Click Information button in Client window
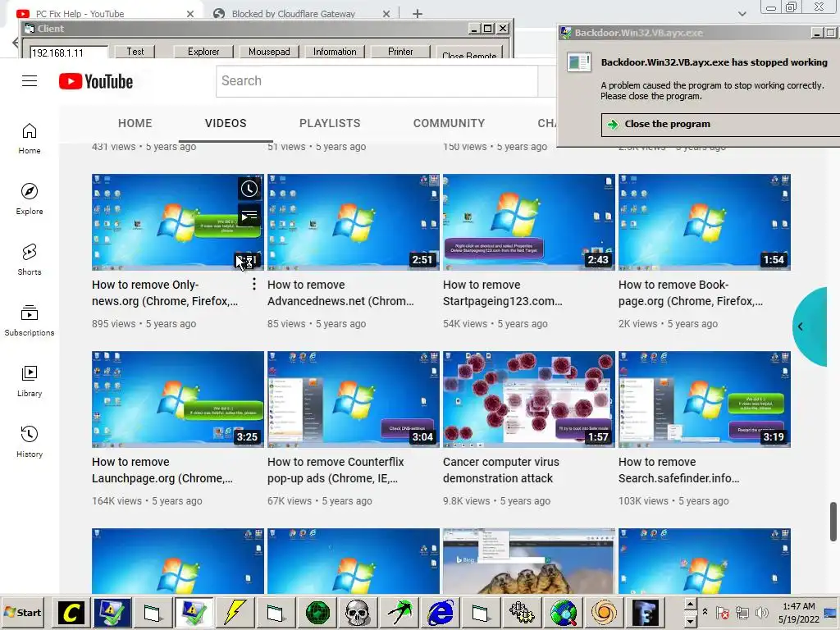Viewport: 840px width, 630px height. pos(335,52)
